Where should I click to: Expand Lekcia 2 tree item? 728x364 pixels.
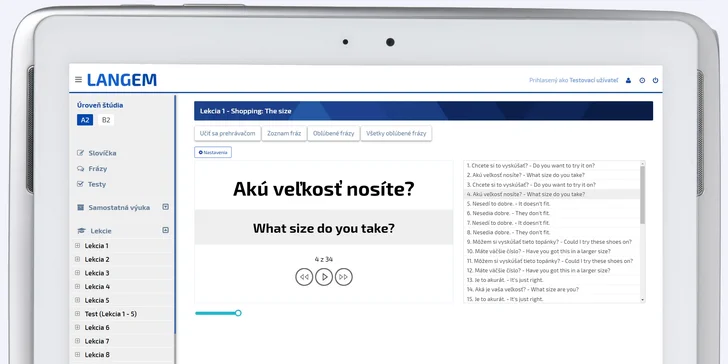pyautogui.click(x=78, y=259)
